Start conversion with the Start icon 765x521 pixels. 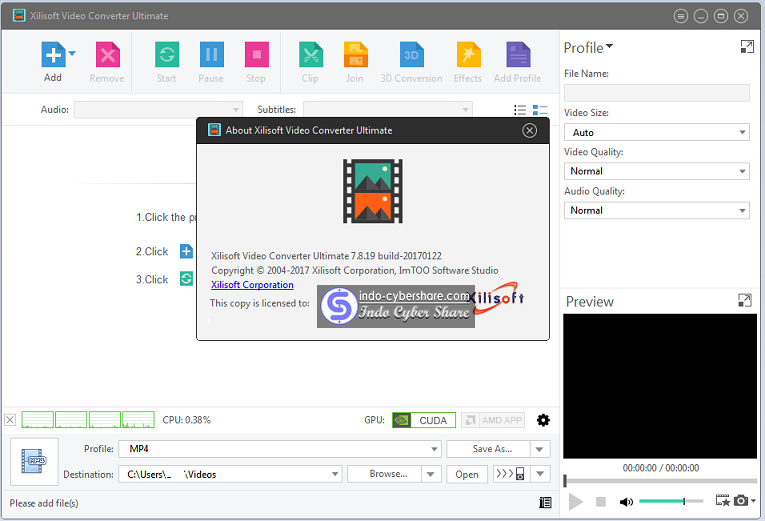click(x=167, y=55)
